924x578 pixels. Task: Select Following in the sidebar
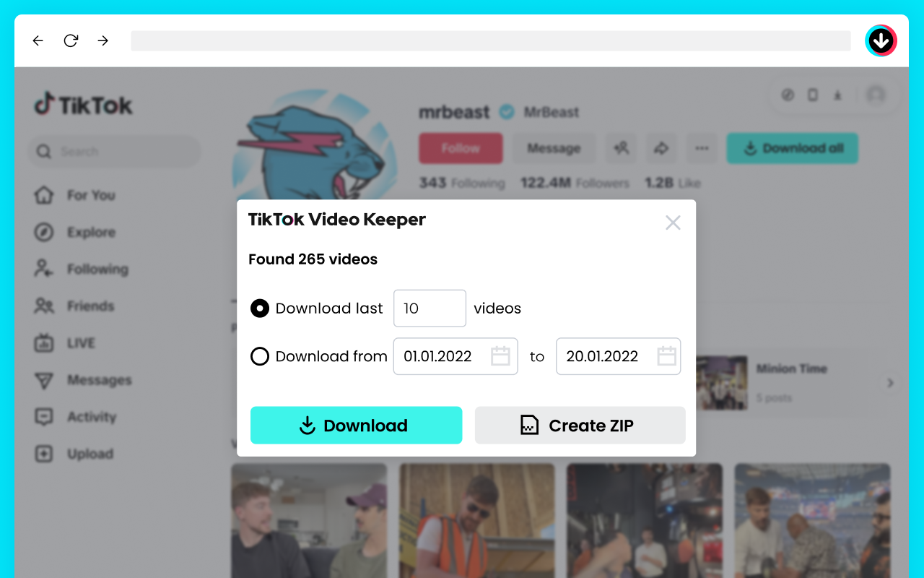tap(96, 269)
